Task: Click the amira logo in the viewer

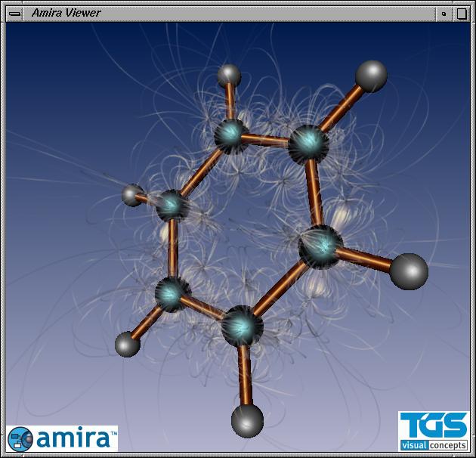Action: (x=62, y=438)
